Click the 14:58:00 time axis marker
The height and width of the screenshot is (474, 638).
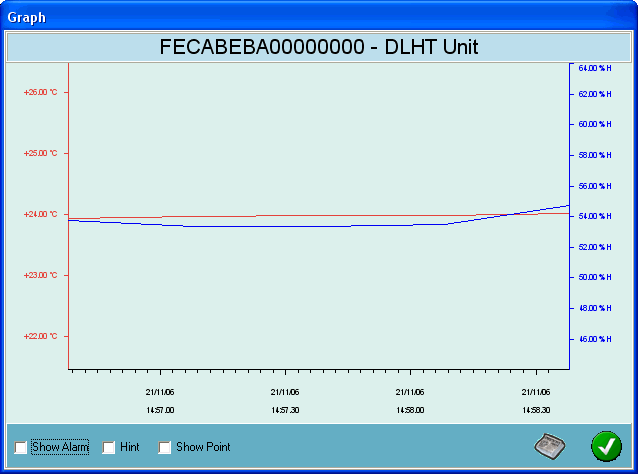(x=410, y=410)
